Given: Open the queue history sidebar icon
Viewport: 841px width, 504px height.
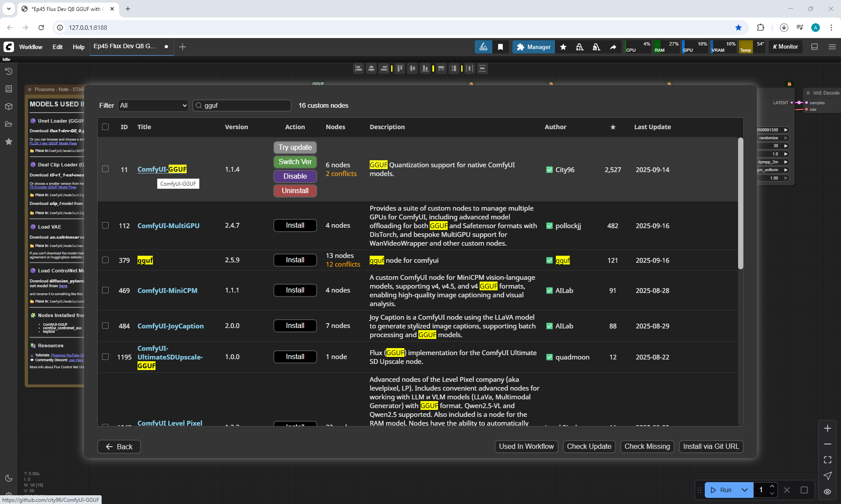Looking at the screenshot, I should click(x=8, y=71).
